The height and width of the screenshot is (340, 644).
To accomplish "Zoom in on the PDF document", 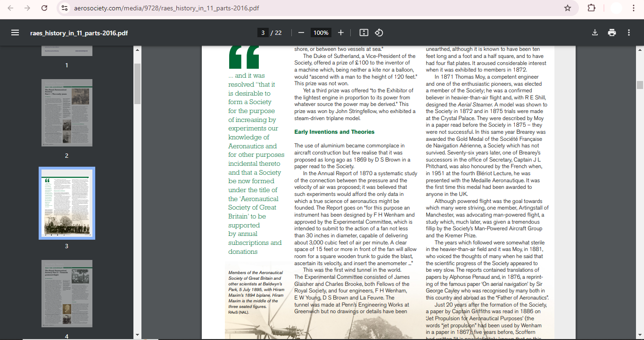I will [341, 32].
